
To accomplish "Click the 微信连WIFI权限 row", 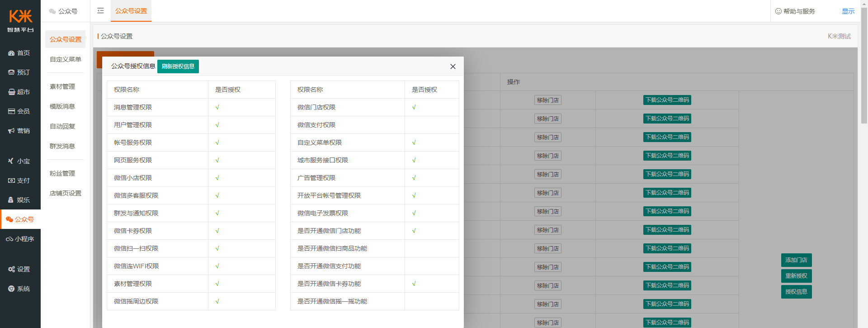I will [x=191, y=266].
